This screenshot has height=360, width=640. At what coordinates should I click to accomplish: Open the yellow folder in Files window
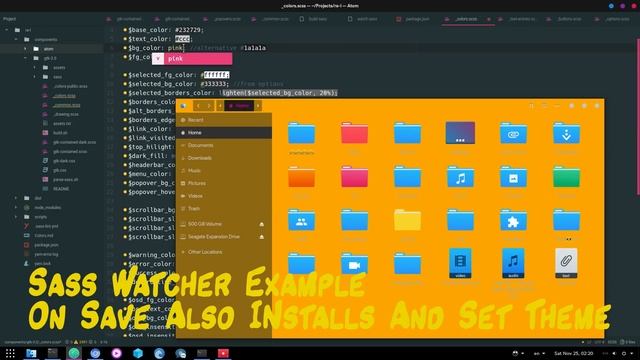click(407, 220)
